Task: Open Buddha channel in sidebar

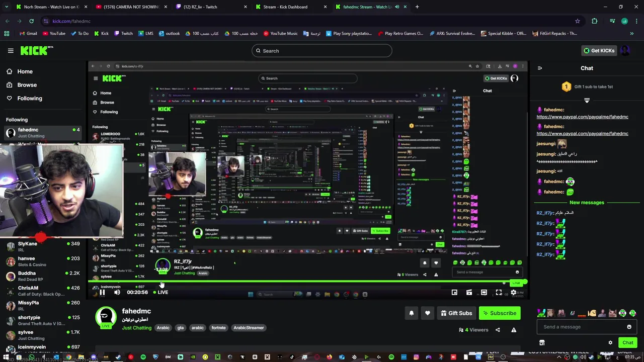Action: tap(43, 276)
